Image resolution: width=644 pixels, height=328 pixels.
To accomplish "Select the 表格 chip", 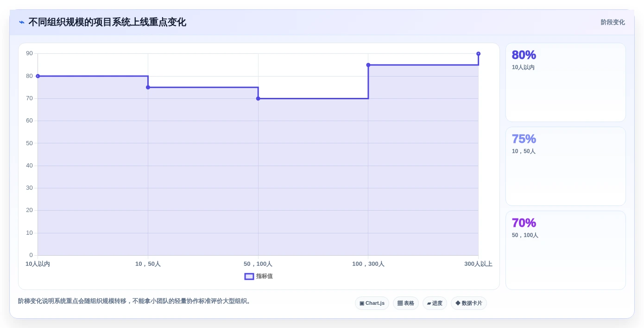I will [x=406, y=303].
